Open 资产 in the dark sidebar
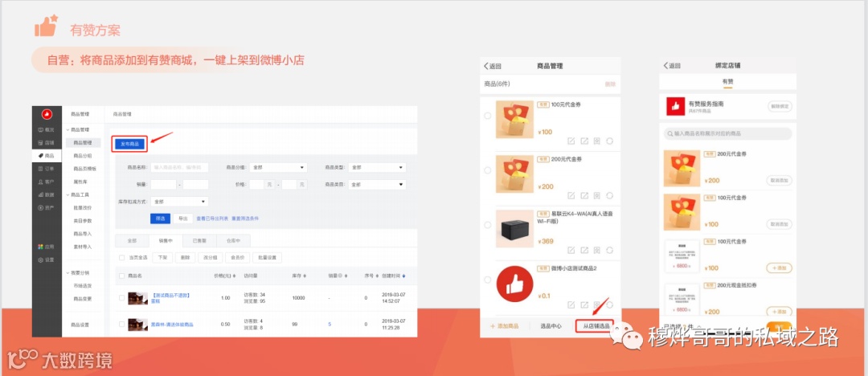Screen dimensions: 868x376 pos(47,207)
